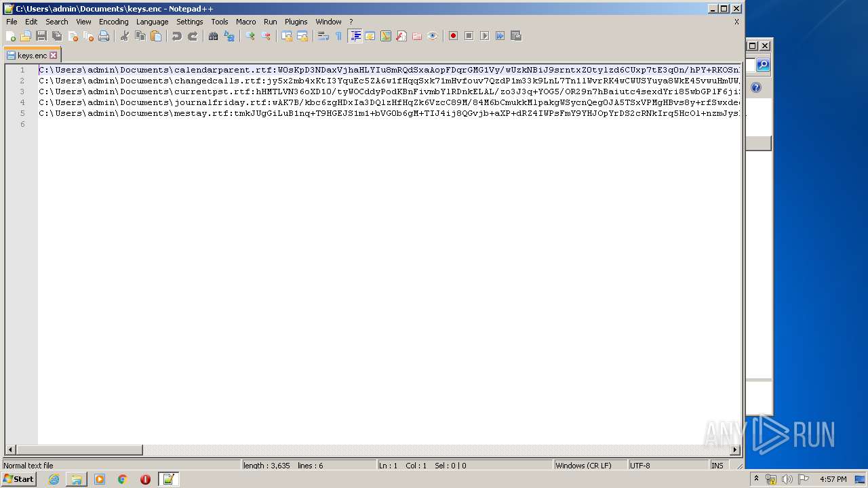Open the Window menu

pos(328,22)
